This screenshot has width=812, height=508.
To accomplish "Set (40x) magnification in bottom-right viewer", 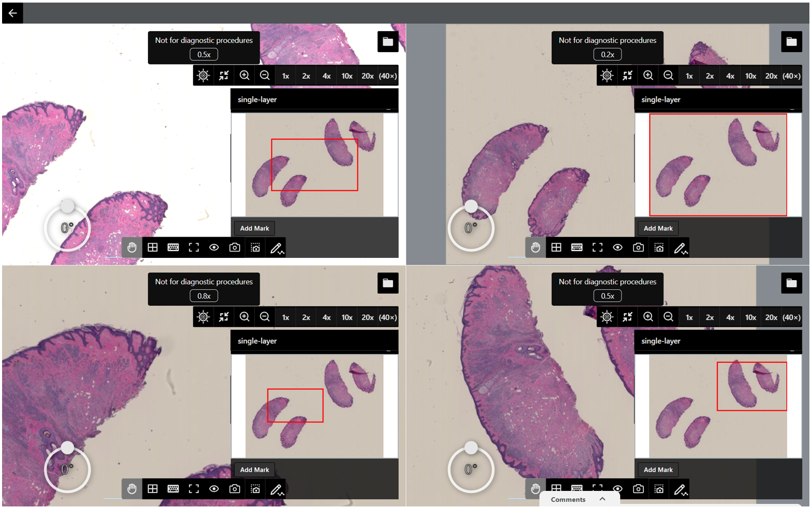I will click(791, 317).
